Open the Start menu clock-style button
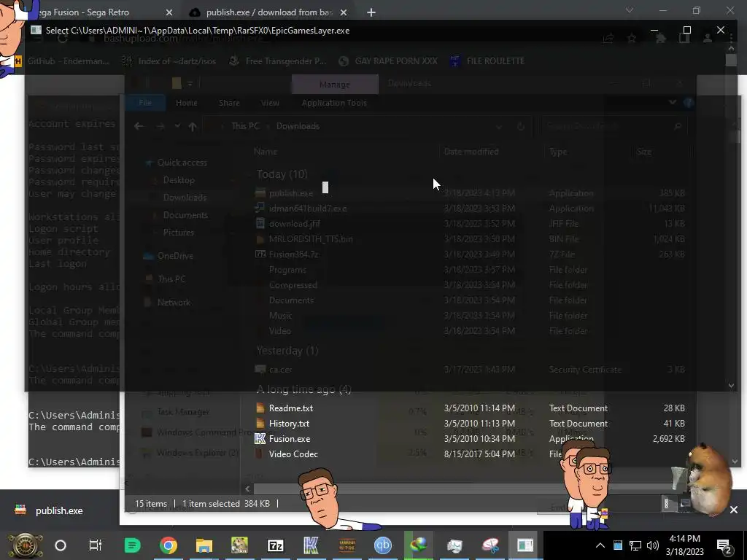Image resolution: width=747 pixels, height=560 pixels. (x=25, y=545)
